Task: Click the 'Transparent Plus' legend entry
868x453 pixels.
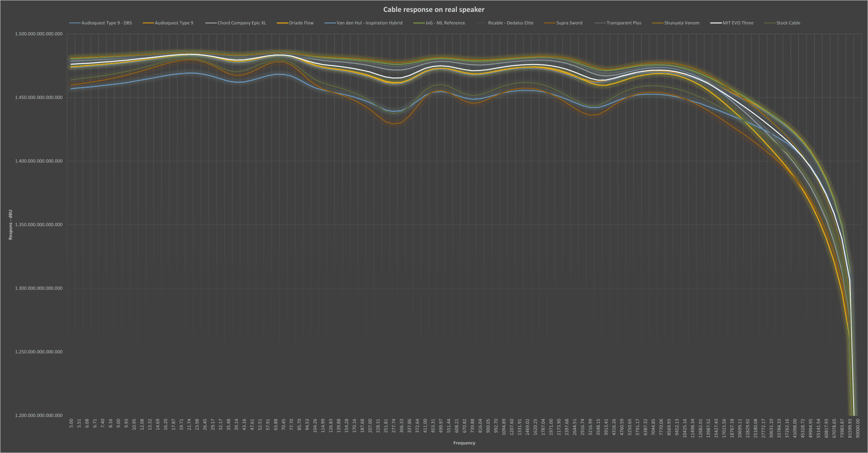Action: tap(618, 23)
